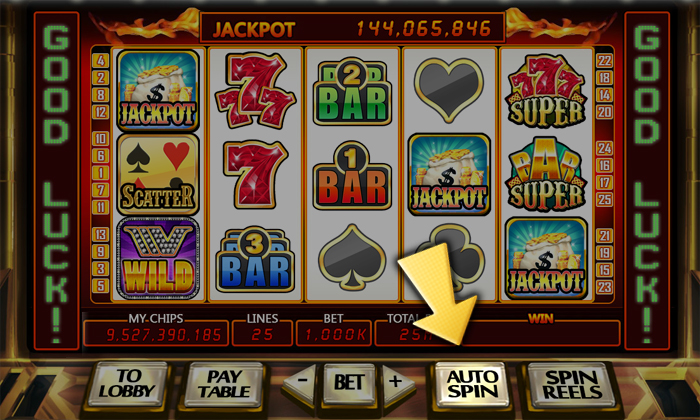Select the orange 1 BAR symbol
Screen dimensions: 700x420
coord(352,176)
